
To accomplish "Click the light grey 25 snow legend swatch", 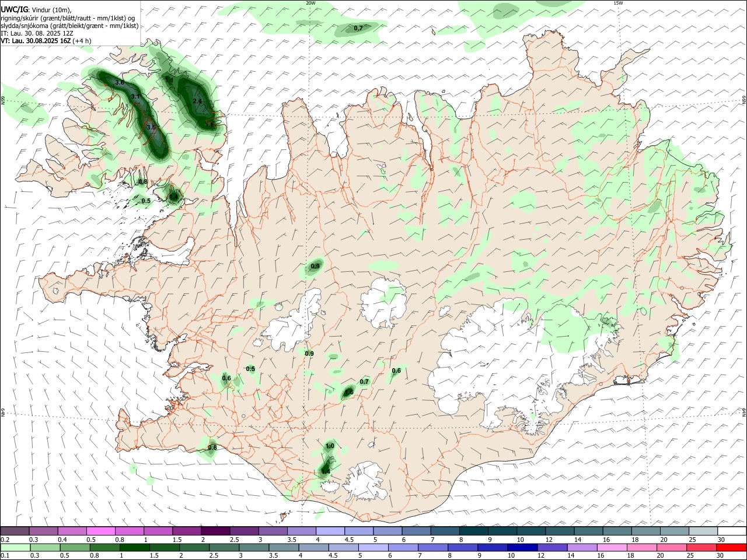I will (x=703, y=531).
